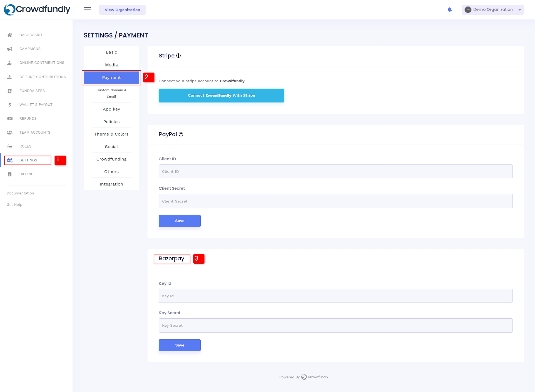Click the 'Client ID' field label
535x392 pixels.
[x=167, y=159]
